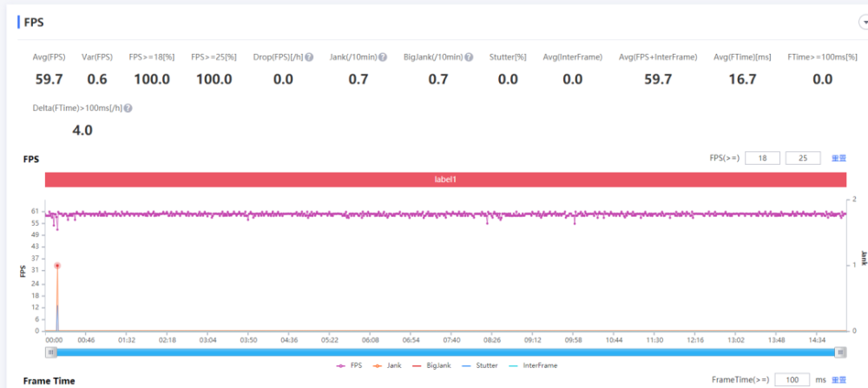
Task: Click the BigJank(/10min) help question icon
Action: 469,57
